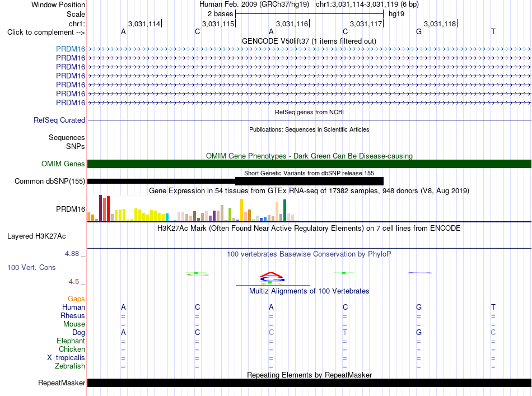Click the Scale label
The width and height of the screenshot is (532, 396).
pos(76,14)
